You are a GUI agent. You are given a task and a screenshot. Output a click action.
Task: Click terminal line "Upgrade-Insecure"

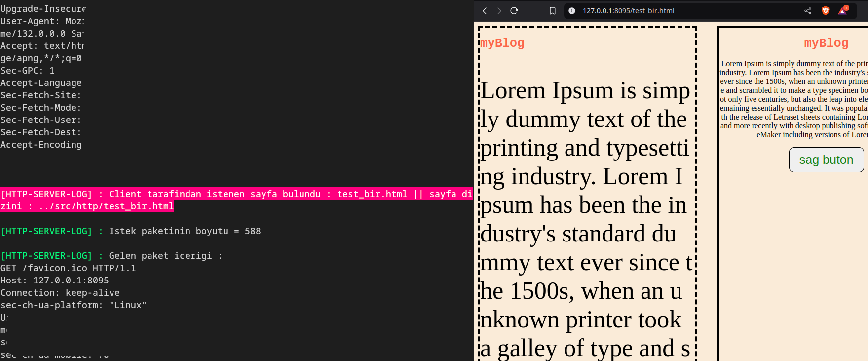coord(43,9)
